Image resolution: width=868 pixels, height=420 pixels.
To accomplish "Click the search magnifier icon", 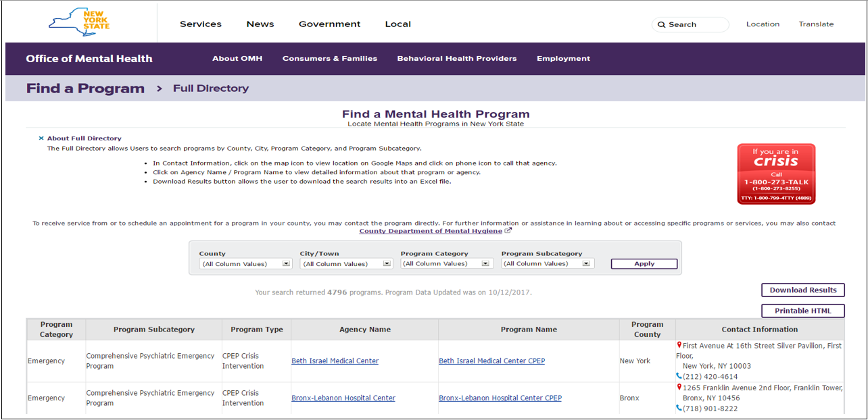I will [x=662, y=24].
